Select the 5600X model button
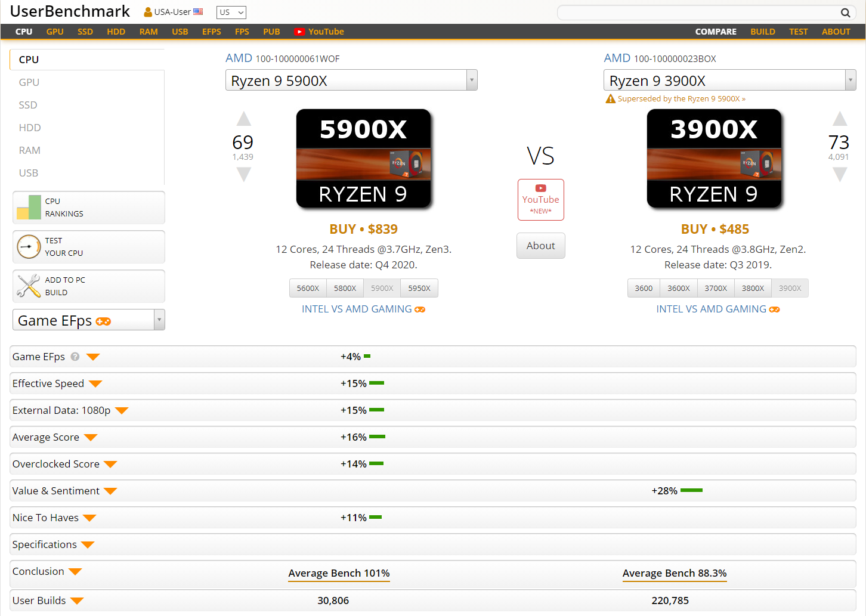This screenshot has height=616, width=866. click(308, 288)
